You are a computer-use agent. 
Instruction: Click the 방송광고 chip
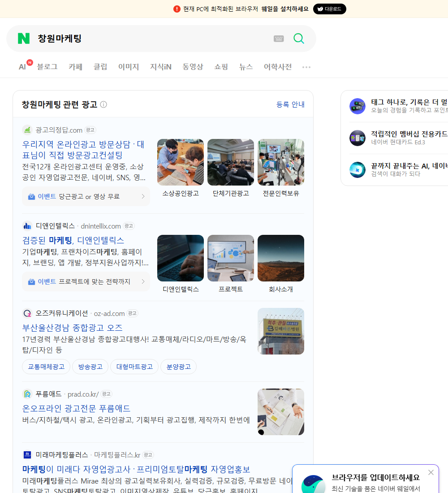[90, 367]
